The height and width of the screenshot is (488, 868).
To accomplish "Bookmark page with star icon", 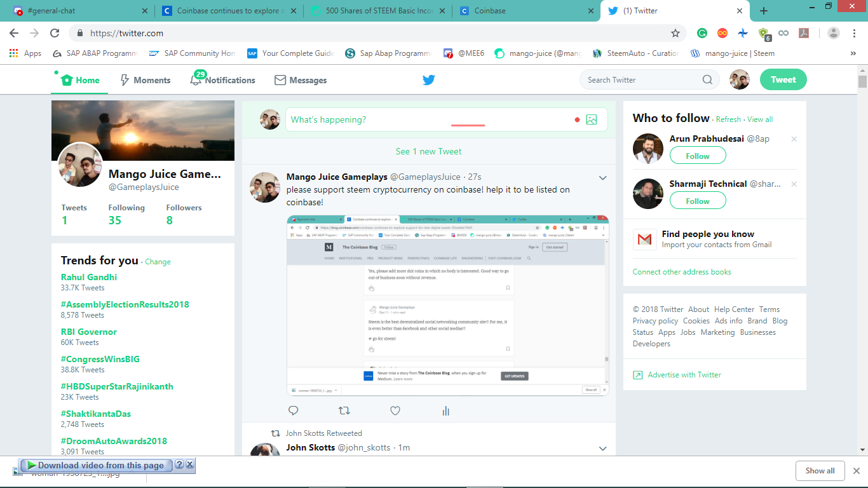I will pyautogui.click(x=675, y=33).
